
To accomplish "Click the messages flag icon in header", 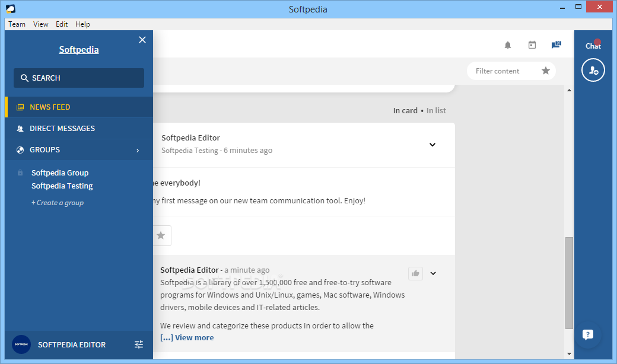I will [x=556, y=45].
